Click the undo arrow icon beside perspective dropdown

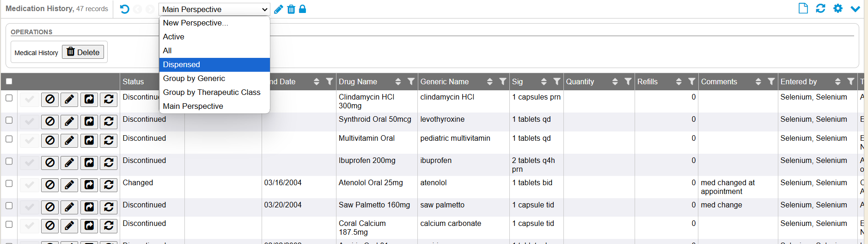124,9
